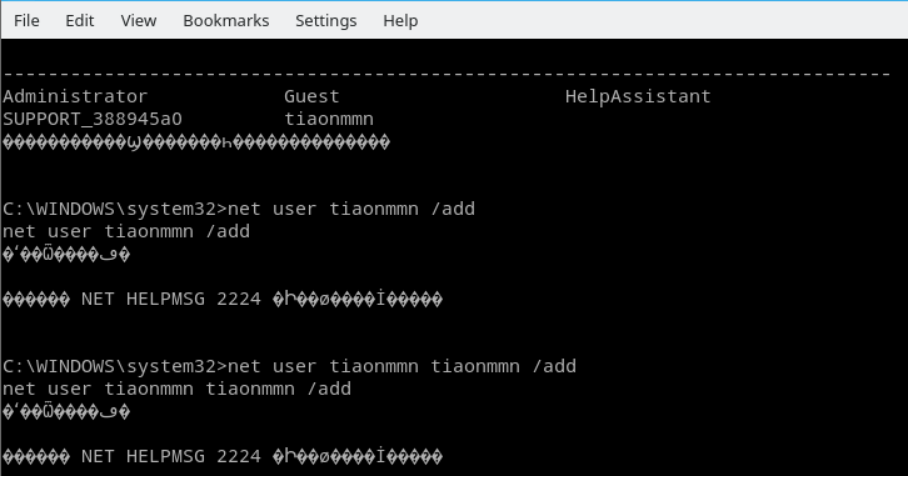This screenshot has height=477, width=908.
Task: Click the second C:\WINDOWS\system32 prompt line
Action: [289, 366]
